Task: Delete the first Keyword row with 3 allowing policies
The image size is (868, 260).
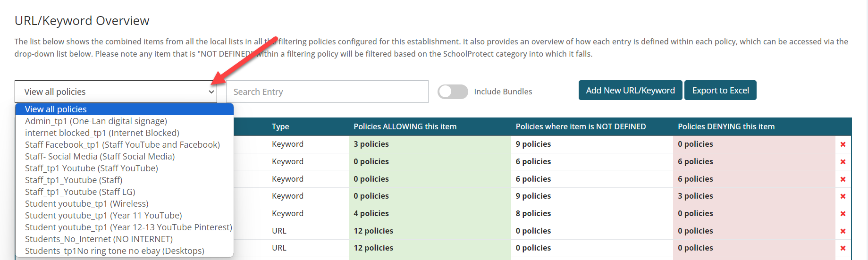Action: click(x=843, y=144)
